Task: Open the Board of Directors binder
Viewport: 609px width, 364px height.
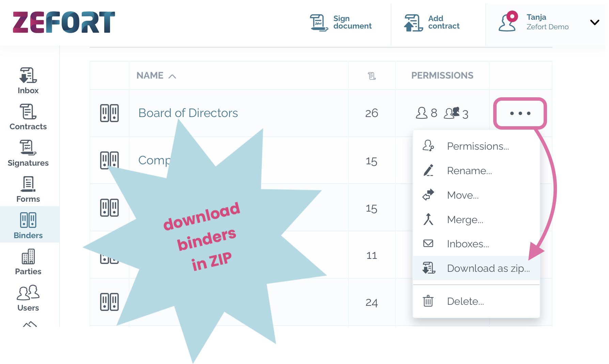Action: click(x=188, y=113)
